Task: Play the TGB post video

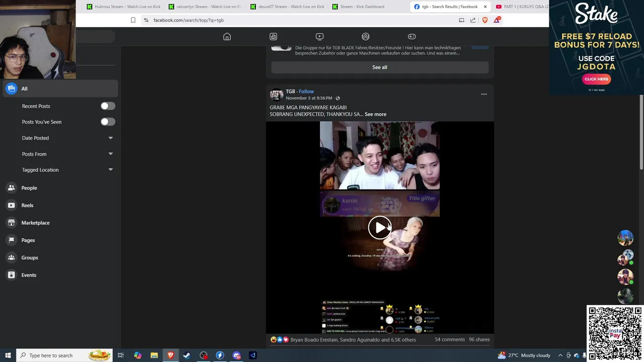Action: tap(380, 228)
